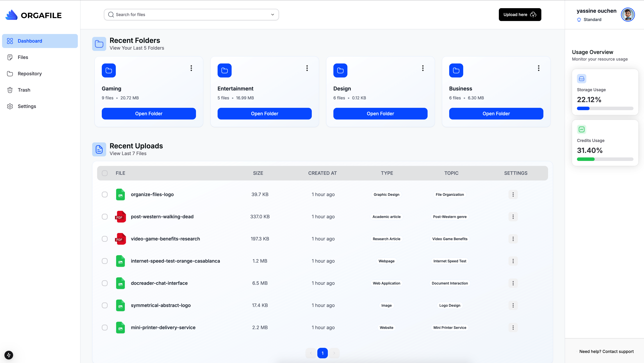644x363 pixels.
Task: Check the organize-files-logo row checkbox
Action: coord(105,194)
